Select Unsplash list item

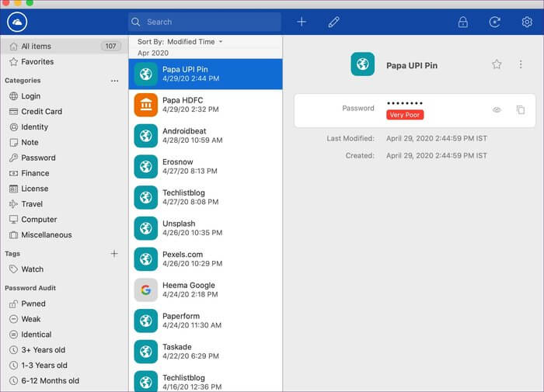pos(205,228)
